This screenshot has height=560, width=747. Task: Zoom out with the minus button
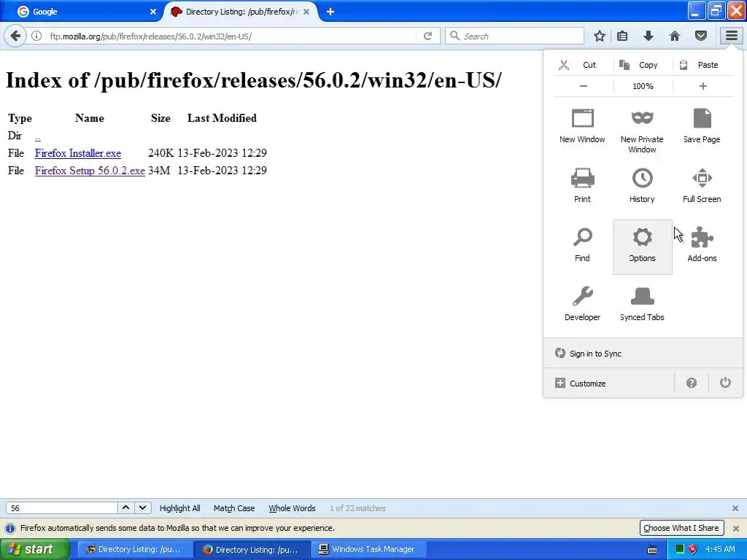coord(584,86)
